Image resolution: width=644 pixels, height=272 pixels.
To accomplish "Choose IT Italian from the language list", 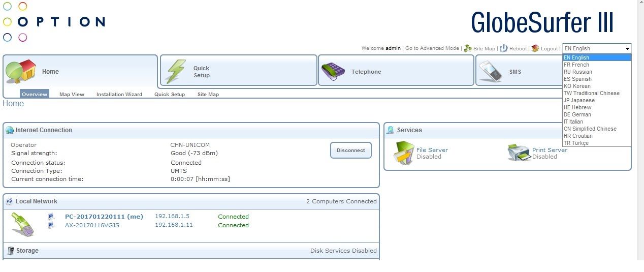I will click(x=597, y=122).
